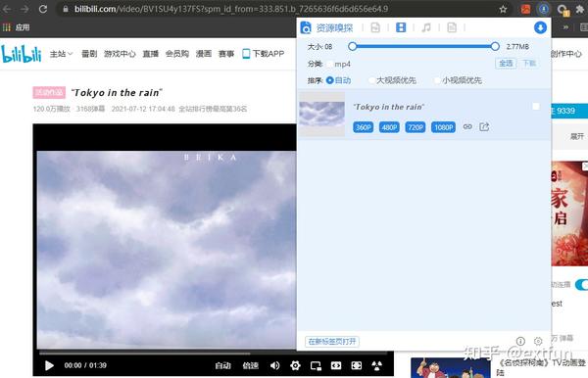This screenshot has width=588, height=378.
Task: Open the Detective Conan recommended video thumbnail
Action: [451, 368]
